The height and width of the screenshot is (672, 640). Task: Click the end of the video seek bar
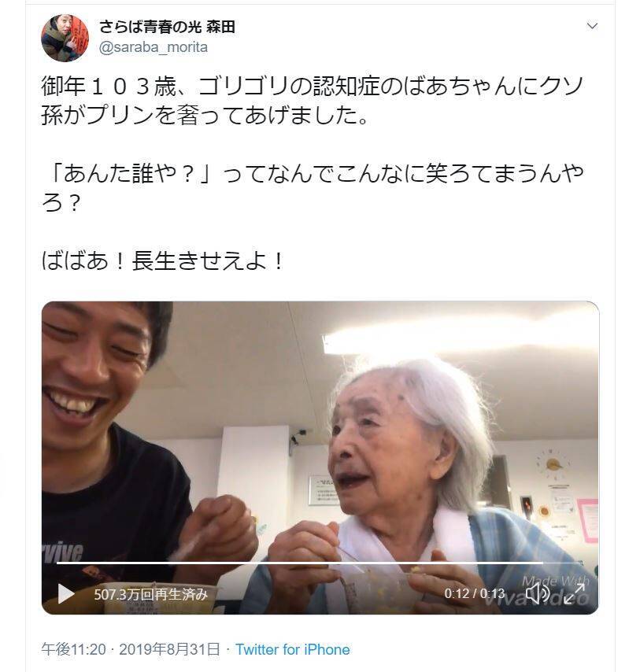click(x=581, y=563)
